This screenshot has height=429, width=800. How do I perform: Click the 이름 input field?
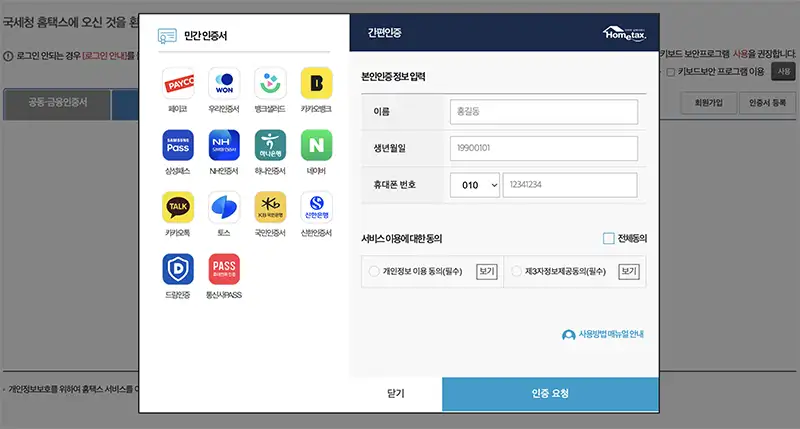coord(544,112)
